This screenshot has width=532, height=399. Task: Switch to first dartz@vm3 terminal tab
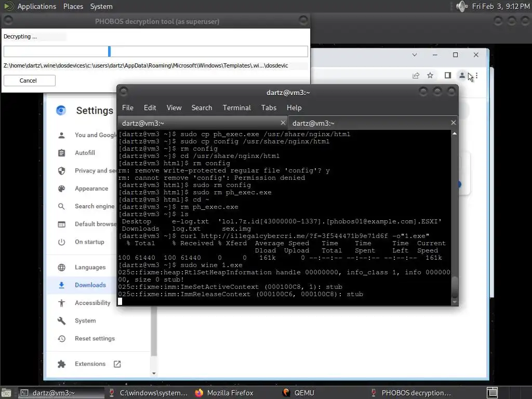tap(202, 123)
